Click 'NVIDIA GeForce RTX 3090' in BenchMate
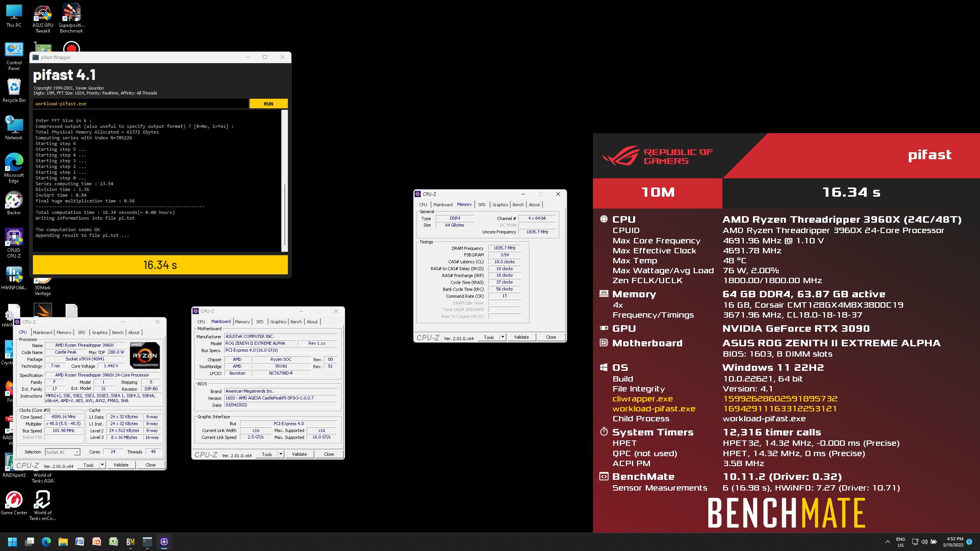The height and width of the screenshot is (551, 980). point(796,329)
